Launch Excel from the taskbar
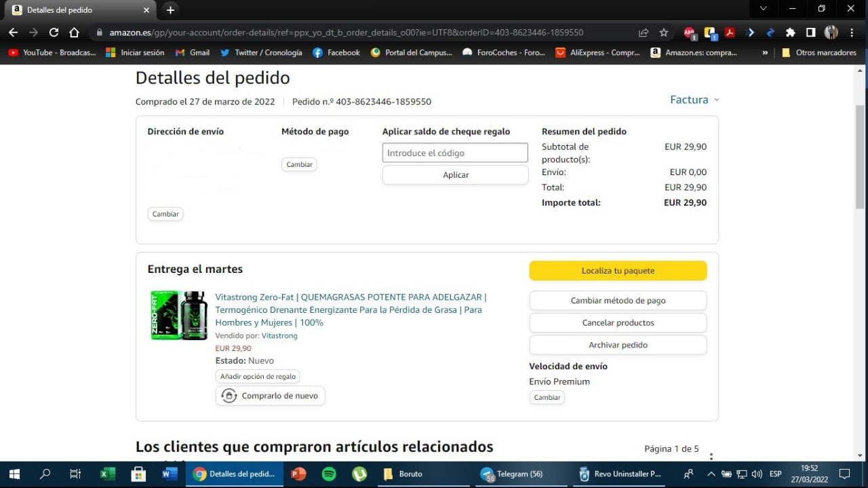 click(107, 474)
